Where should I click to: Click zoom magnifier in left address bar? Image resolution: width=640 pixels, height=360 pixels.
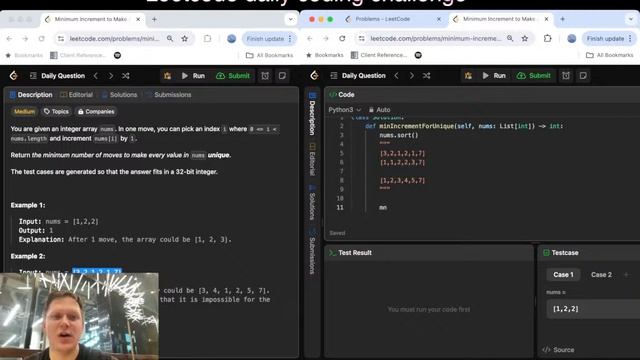coord(170,38)
